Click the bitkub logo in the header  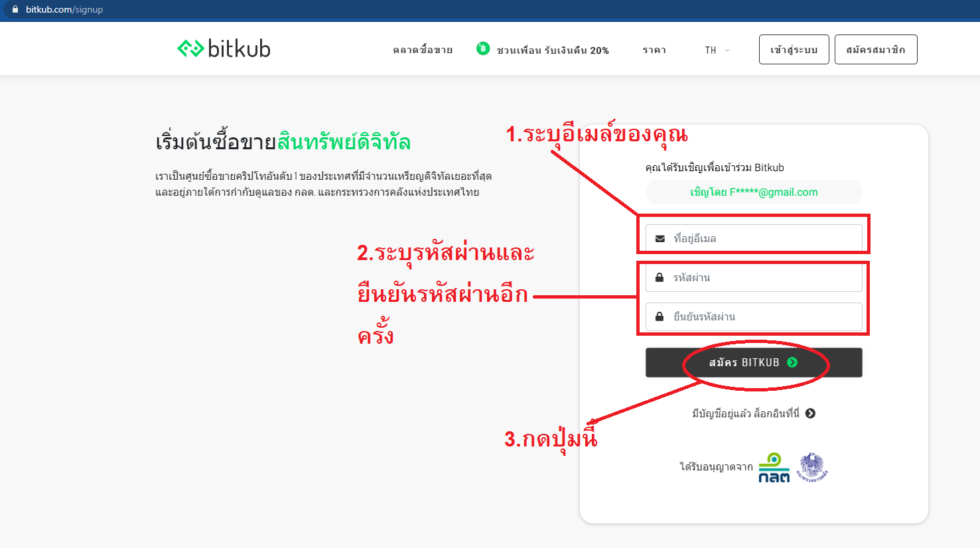coord(224,48)
